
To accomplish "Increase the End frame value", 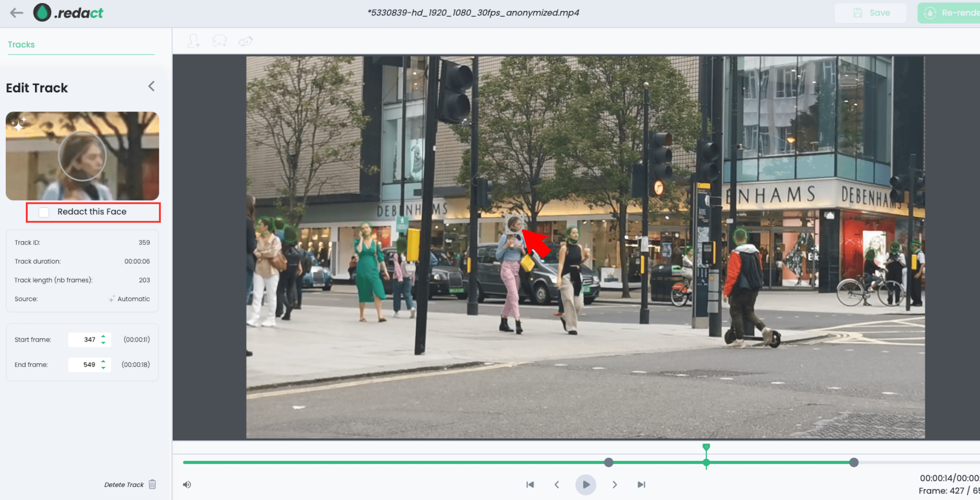I will [x=103, y=361].
